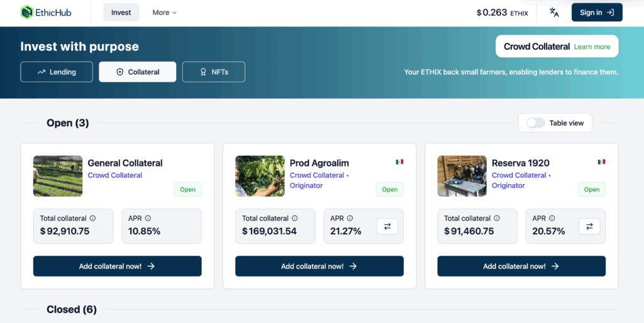
Task: Open the Reserva 1920 thumbnail image
Action: pos(462,176)
